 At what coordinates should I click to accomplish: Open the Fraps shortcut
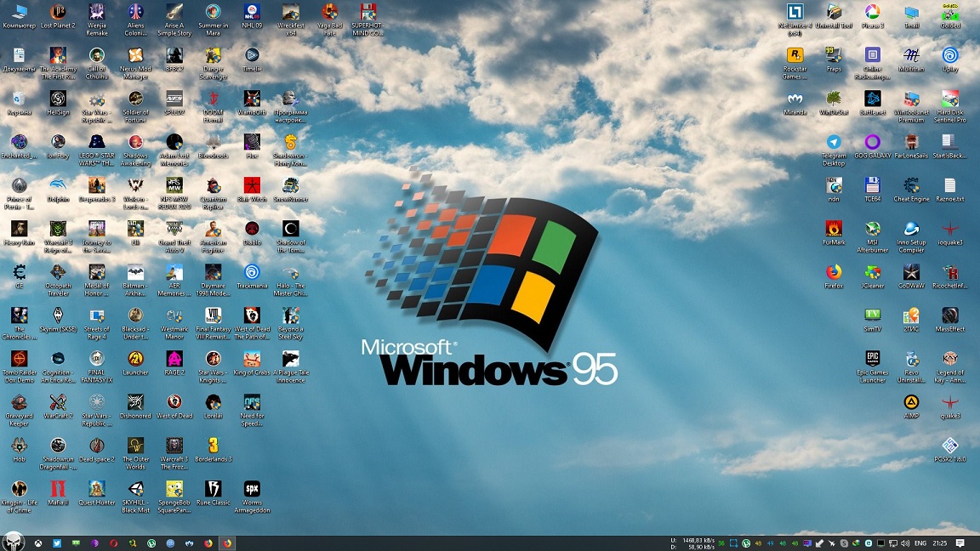[x=834, y=60]
